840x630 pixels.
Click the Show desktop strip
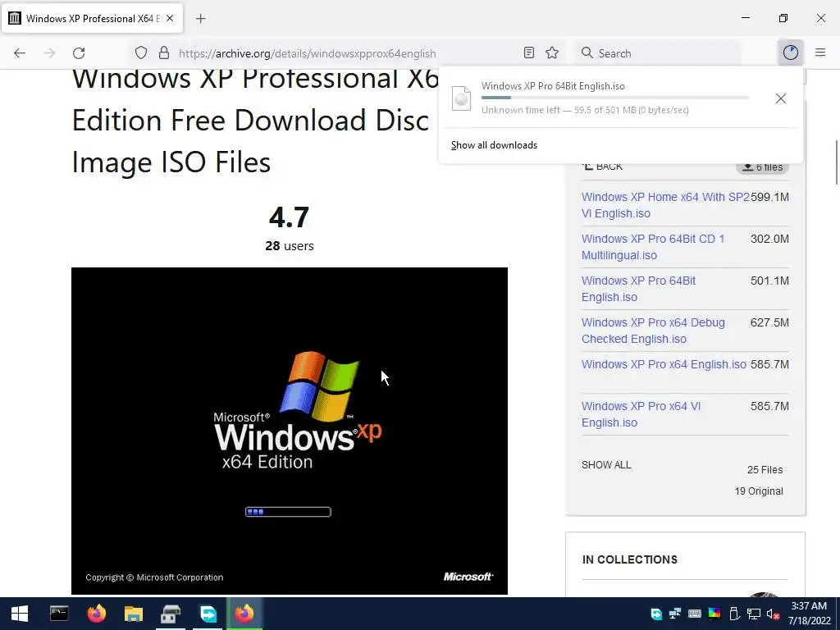[x=838, y=614]
